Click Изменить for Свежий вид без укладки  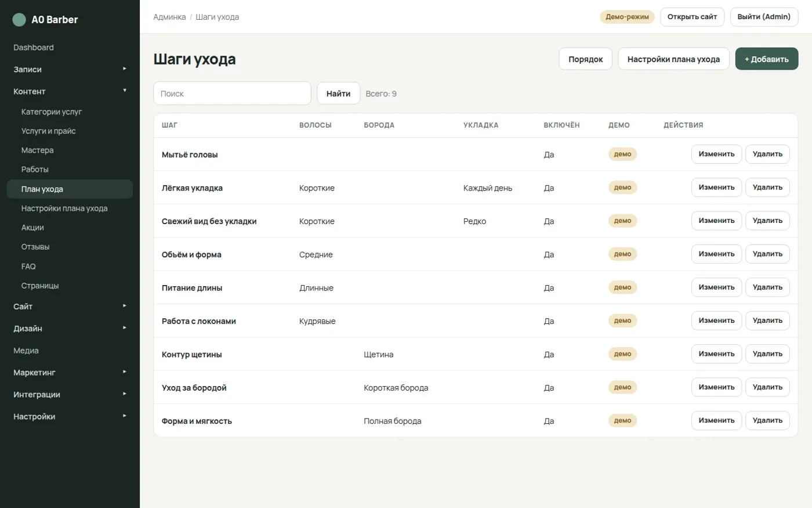point(716,221)
